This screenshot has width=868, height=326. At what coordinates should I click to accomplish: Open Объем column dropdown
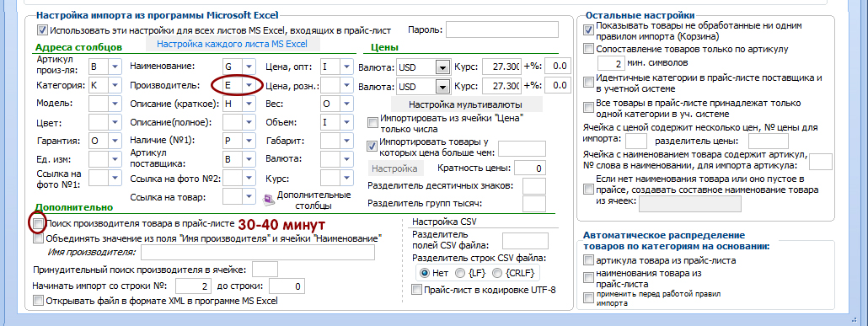(346, 122)
